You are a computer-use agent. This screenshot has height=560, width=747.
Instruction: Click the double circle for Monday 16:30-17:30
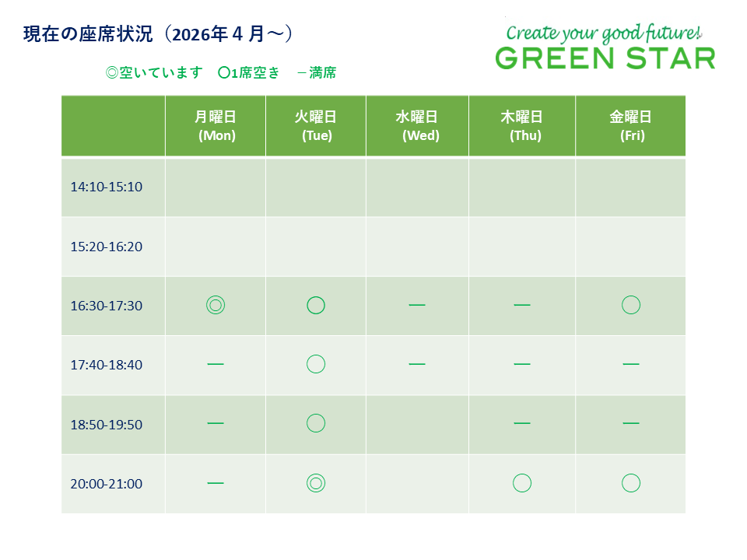coord(216,305)
